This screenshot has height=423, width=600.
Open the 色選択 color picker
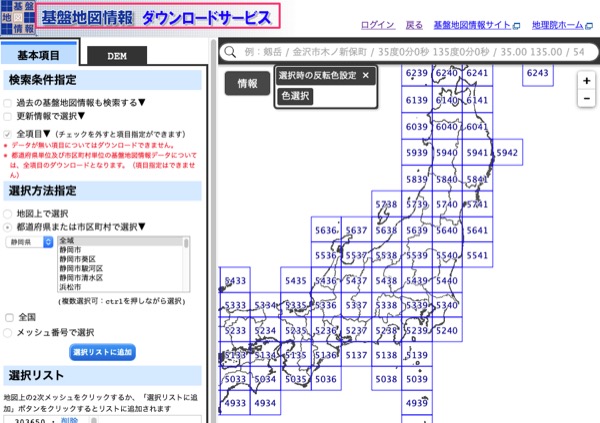(x=296, y=96)
